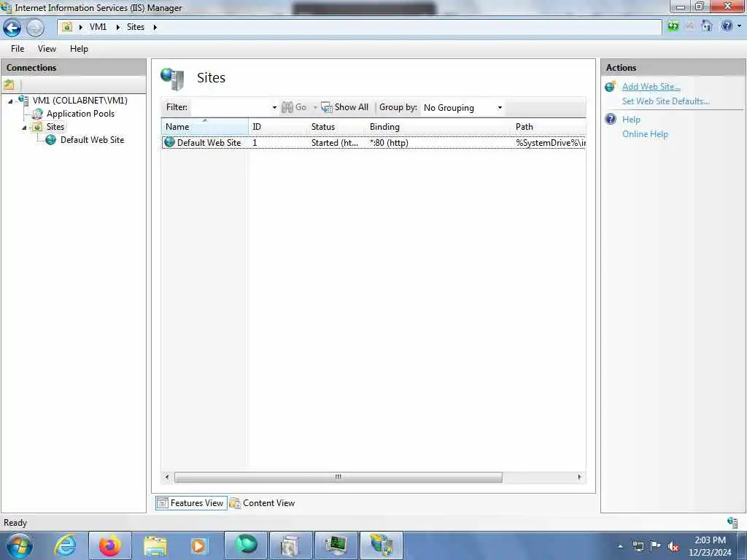This screenshot has height=560, width=747.
Task: Click the horizontal scrollbar thumb of the sites list
Action: (338, 477)
